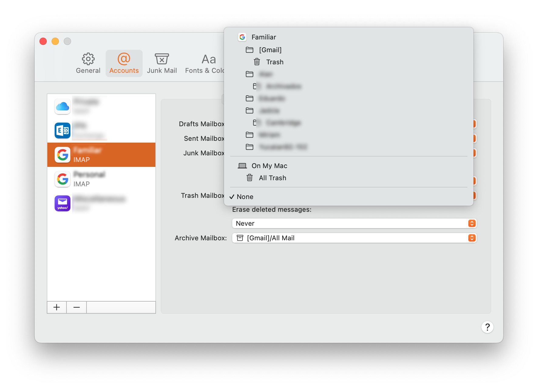The width and height of the screenshot is (553, 392).
Task: Open the General preferences tab
Action: point(88,63)
